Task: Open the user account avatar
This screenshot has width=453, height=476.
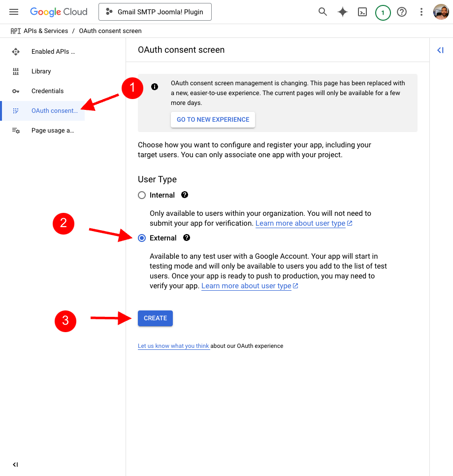Action: 441,12
